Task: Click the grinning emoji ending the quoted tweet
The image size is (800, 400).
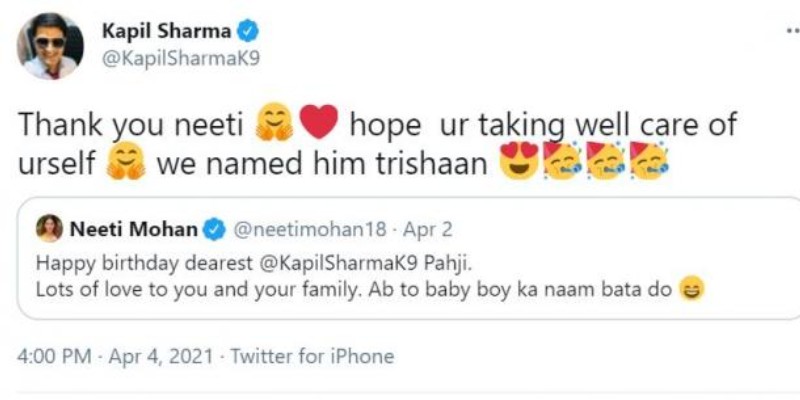Action: tap(691, 290)
